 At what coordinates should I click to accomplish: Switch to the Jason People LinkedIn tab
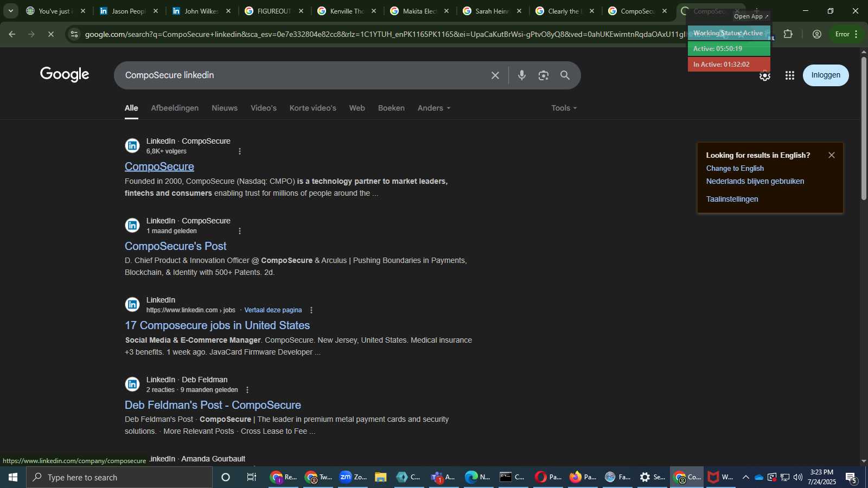(128, 11)
